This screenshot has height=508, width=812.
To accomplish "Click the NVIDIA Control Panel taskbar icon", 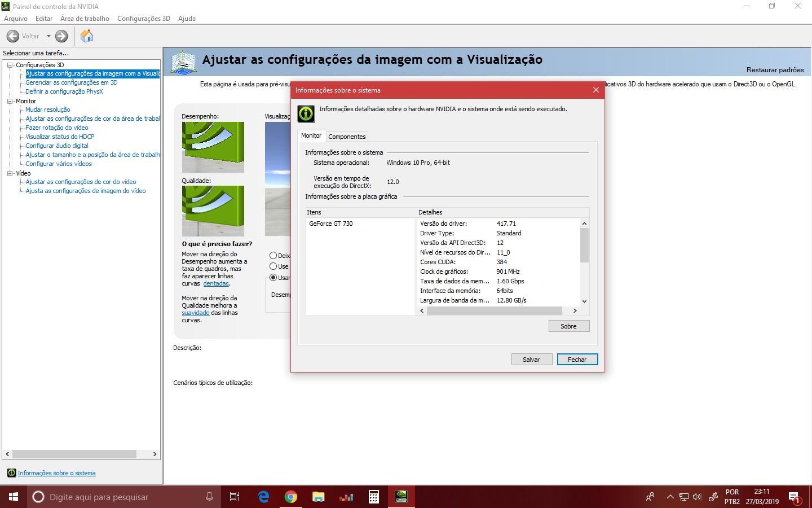I will [x=401, y=497].
